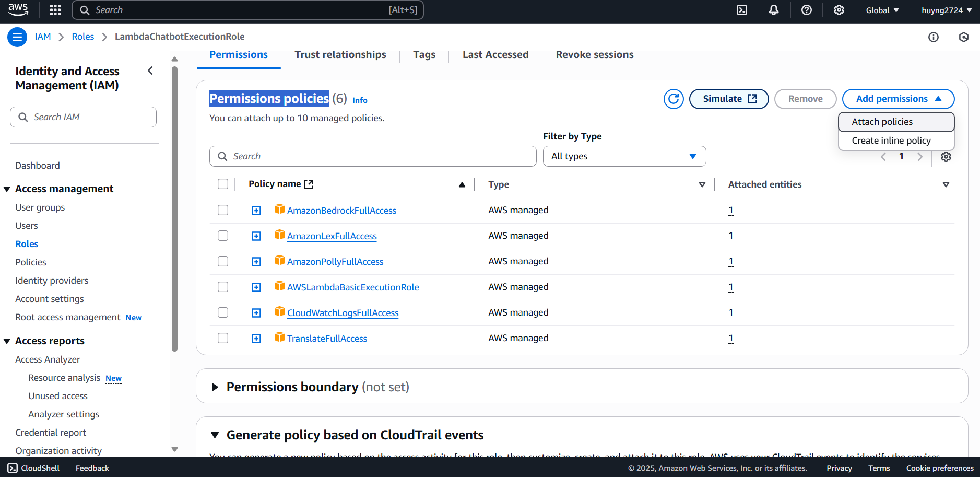Screen dimensions: 980x477
Task: Expand the Permissions boundary section
Action: pyautogui.click(x=215, y=387)
